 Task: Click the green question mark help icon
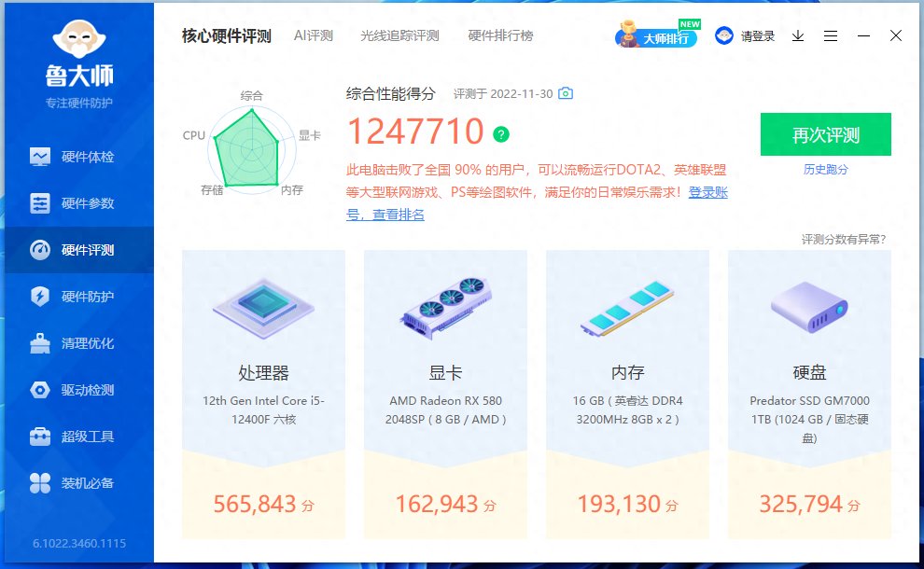click(501, 134)
